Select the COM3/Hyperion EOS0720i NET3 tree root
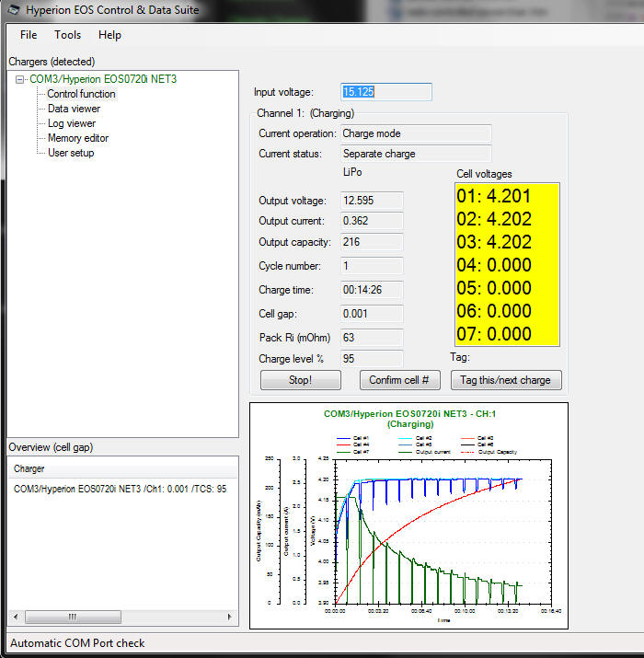The height and width of the screenshot is (658, 644). (102, 79)
